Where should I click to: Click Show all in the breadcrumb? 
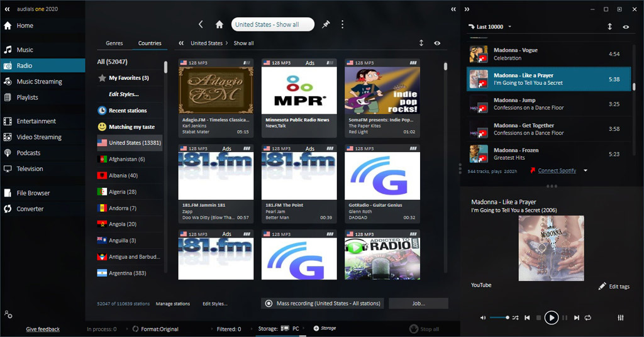point(243,43)
